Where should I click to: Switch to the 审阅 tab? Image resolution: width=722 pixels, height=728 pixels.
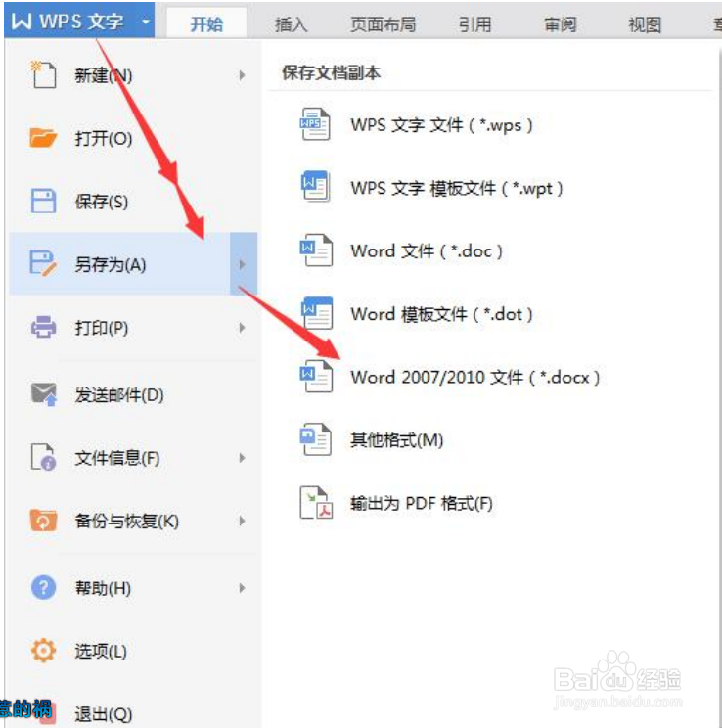click(560, 24)
